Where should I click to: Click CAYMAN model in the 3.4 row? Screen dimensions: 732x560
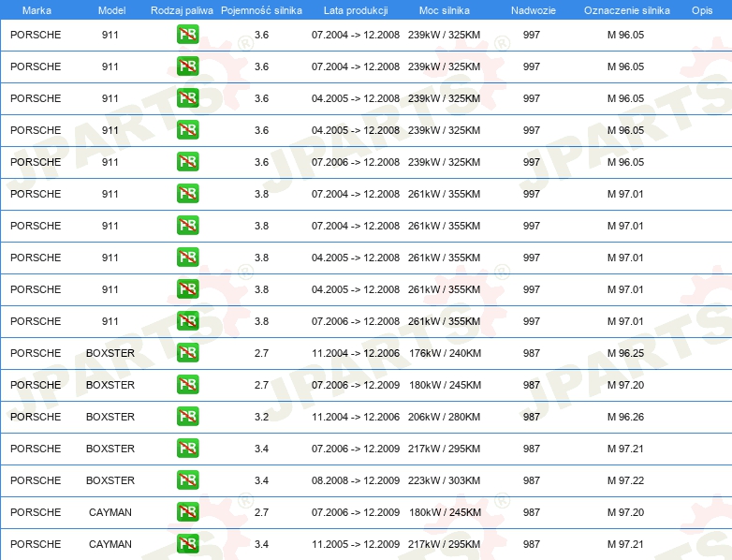point(110,544)
